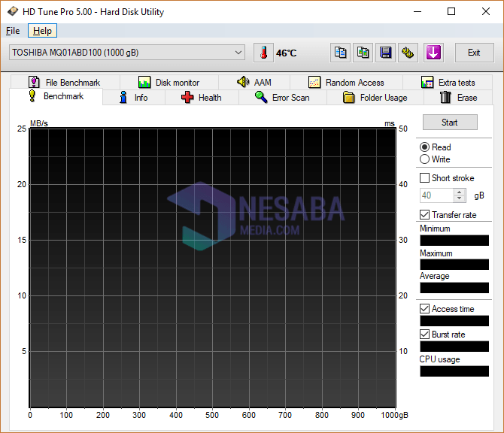Click the Maximum result field
Screen dimensions: 504x433
(x=454, y=265)
